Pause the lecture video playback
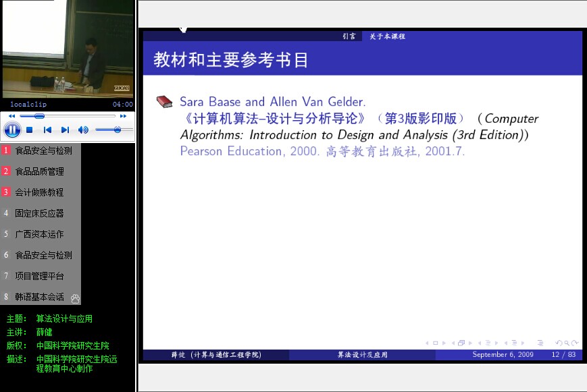 (x=12, y=130)
